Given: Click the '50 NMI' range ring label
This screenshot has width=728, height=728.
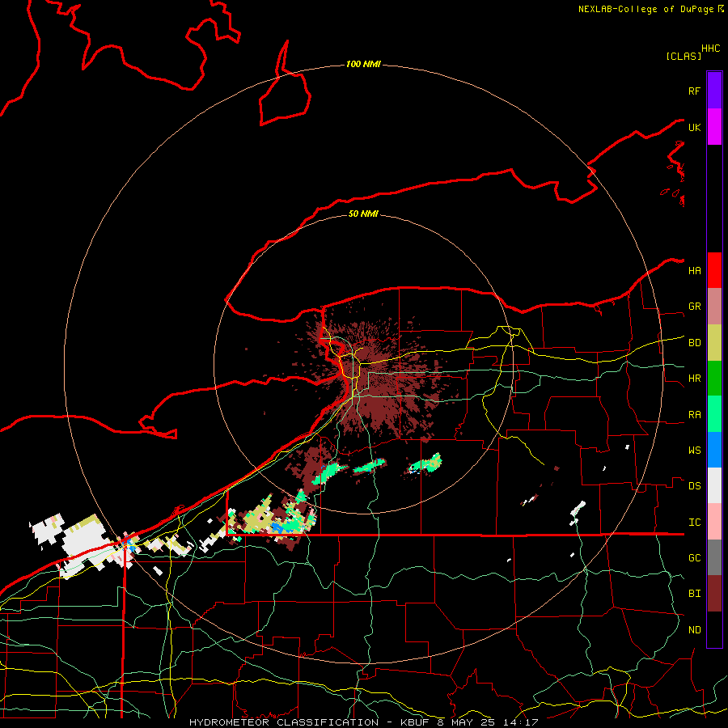Looking at the screenshot, I should (x=363, y=214).
